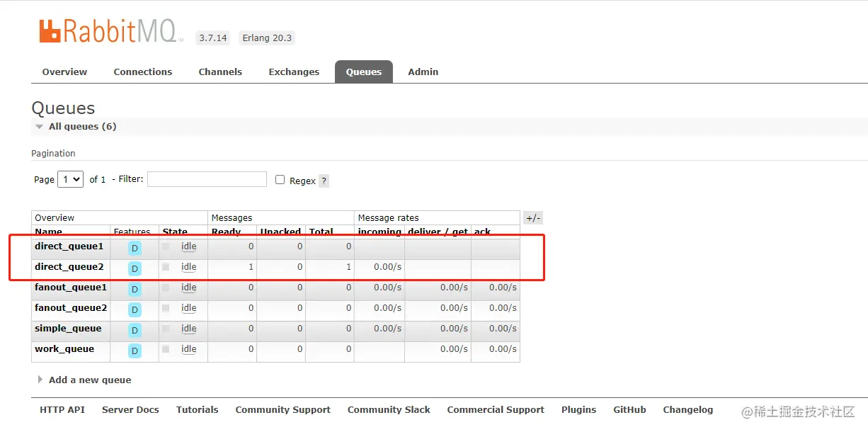This screenshot has height=432, width=868.
Task: Click the idle state of work_queue
Action: [189, 349]
